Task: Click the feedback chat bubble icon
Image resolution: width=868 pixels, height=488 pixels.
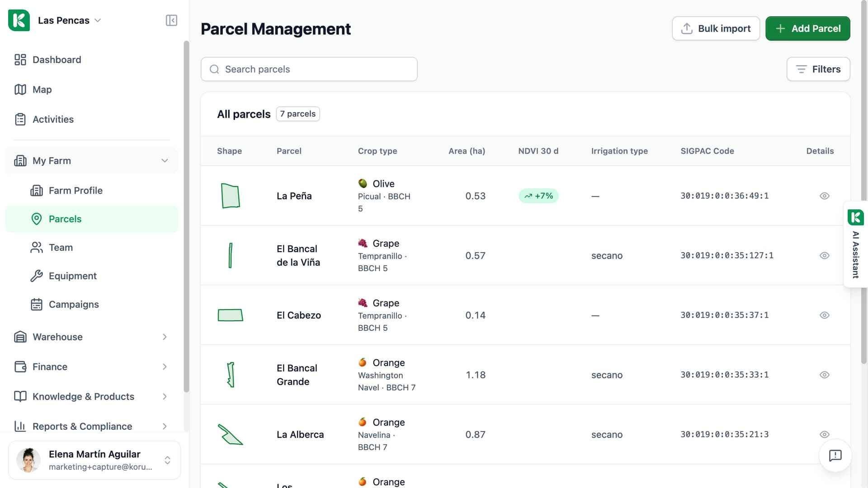Action: (x=835, y=455)
